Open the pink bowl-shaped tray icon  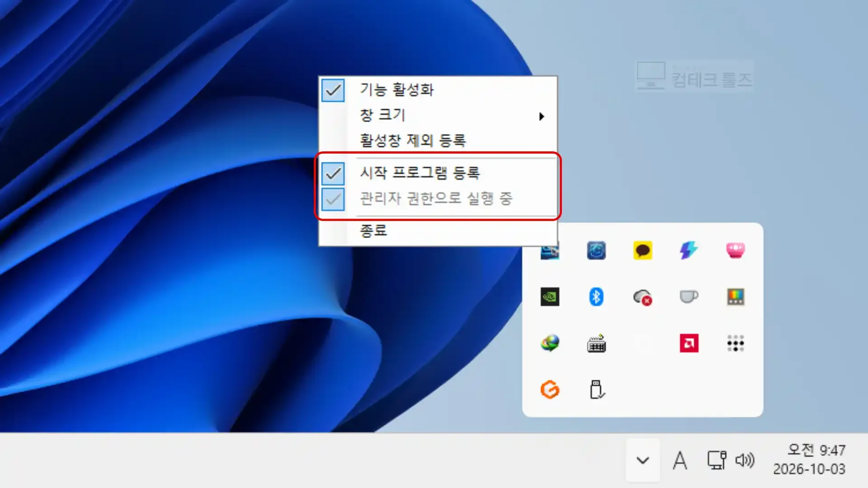(x=736, y=250)
